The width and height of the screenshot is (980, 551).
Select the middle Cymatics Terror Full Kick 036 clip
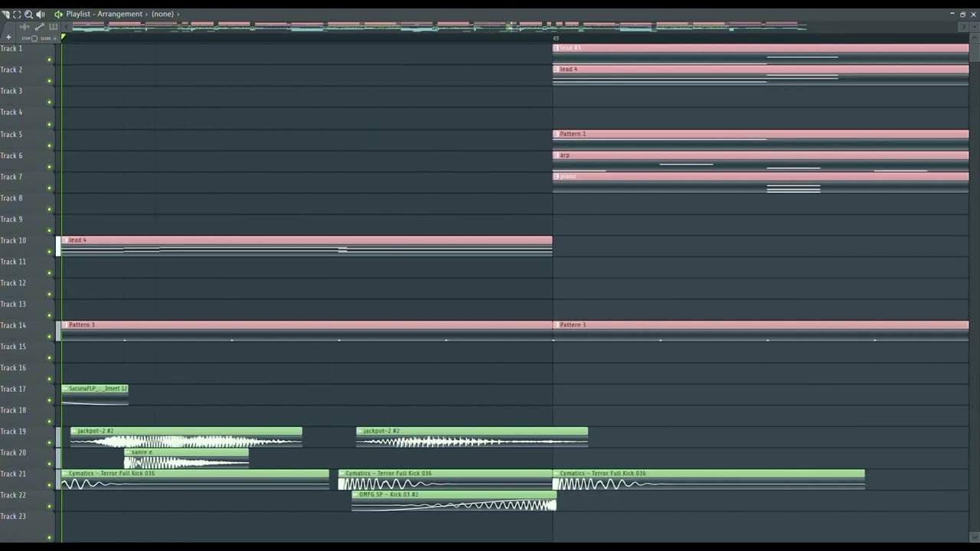(445, 478)
